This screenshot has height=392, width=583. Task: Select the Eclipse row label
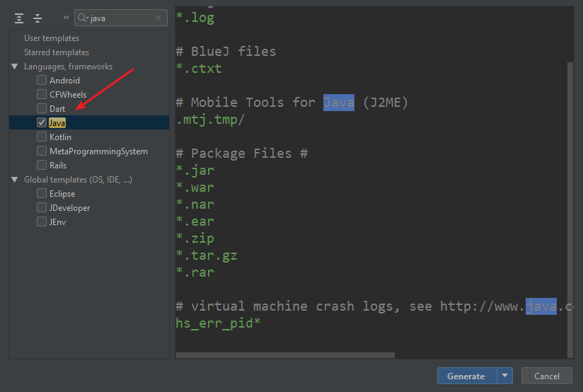62,194
